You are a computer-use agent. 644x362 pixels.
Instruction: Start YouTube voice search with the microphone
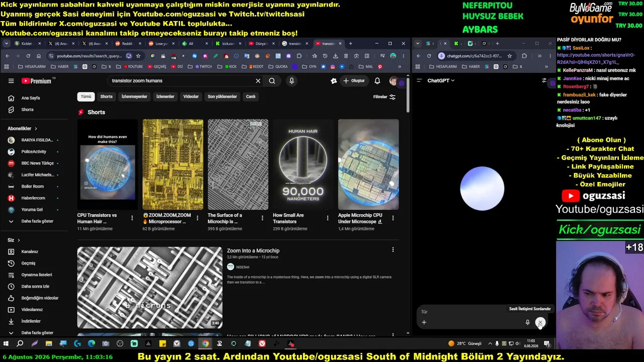291,80
